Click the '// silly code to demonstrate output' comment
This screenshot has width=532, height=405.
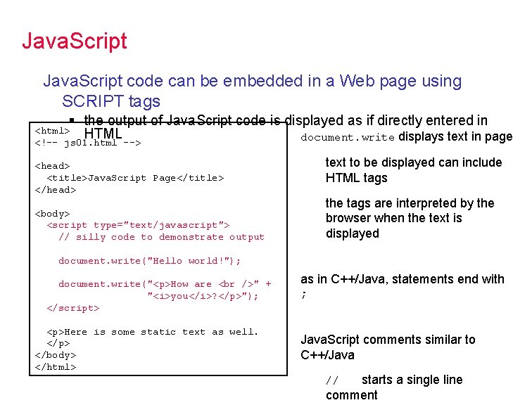tap(162, 237)
